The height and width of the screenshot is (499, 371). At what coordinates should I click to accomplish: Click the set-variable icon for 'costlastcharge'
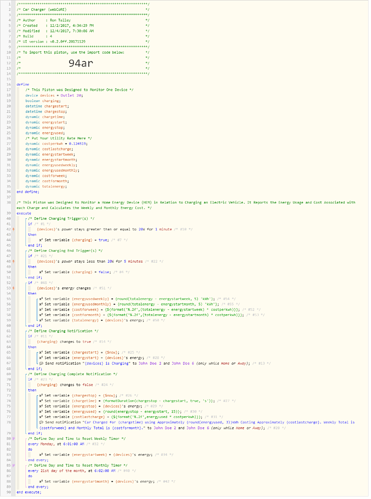pyautogui.click(x=41, y=417)
